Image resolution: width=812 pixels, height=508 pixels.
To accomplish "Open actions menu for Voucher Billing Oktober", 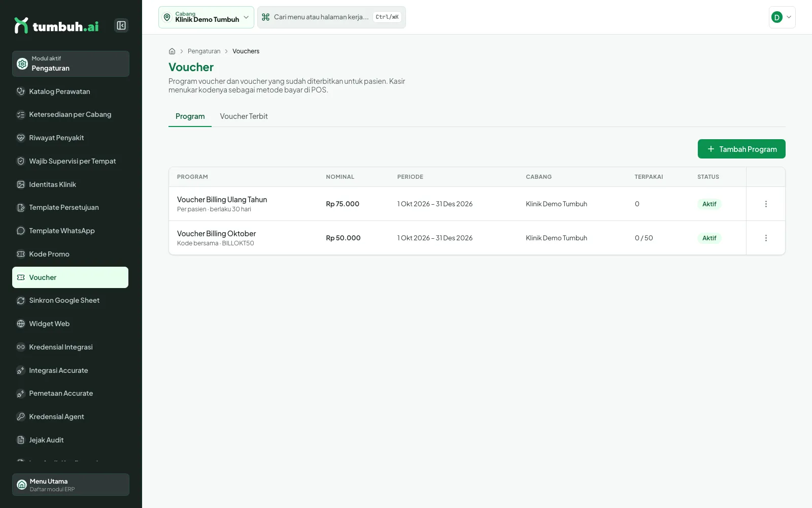I will (766, 238).
